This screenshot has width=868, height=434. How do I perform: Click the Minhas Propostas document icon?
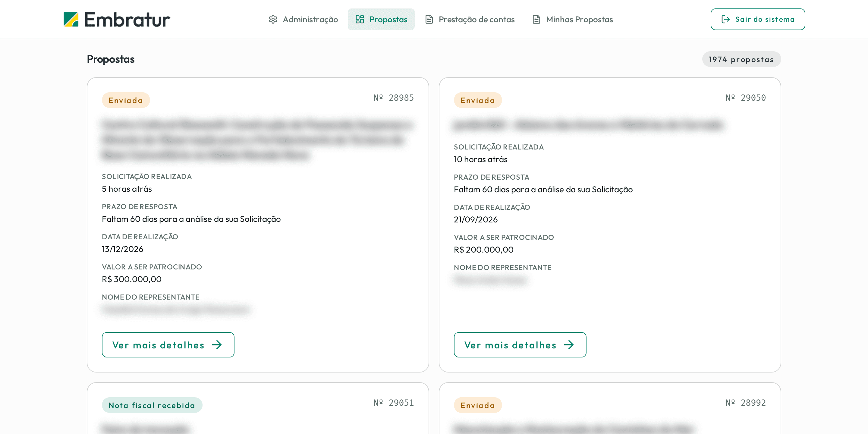coord(536,20)
